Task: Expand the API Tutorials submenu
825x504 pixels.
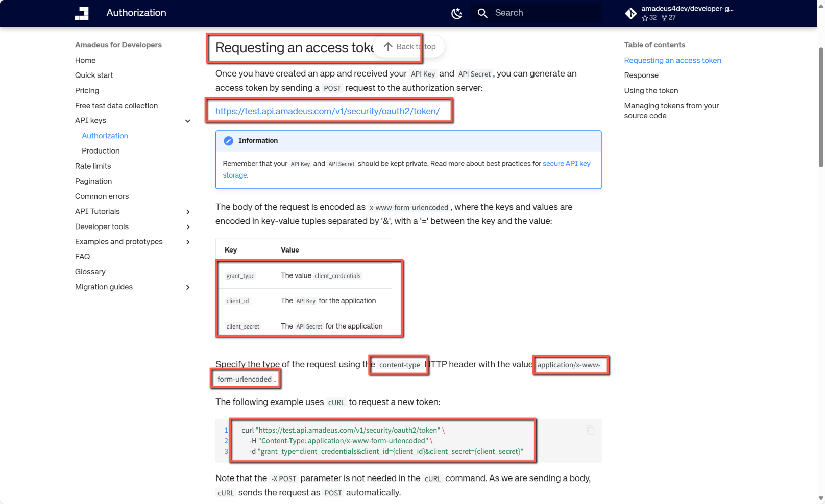Action: pyautogui.click(x=188, y=212)
